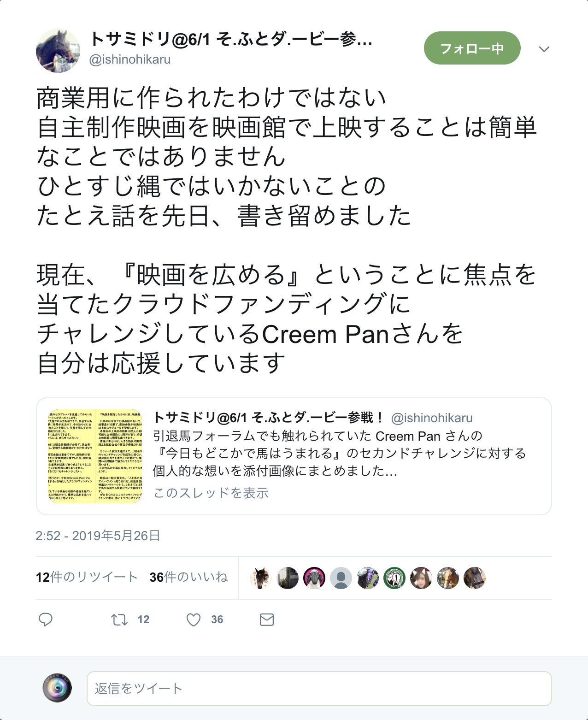The height and width of the screenshot is (720, 588).
Task: Open the green circular logo liker avatar
Action: pos(394,578)
